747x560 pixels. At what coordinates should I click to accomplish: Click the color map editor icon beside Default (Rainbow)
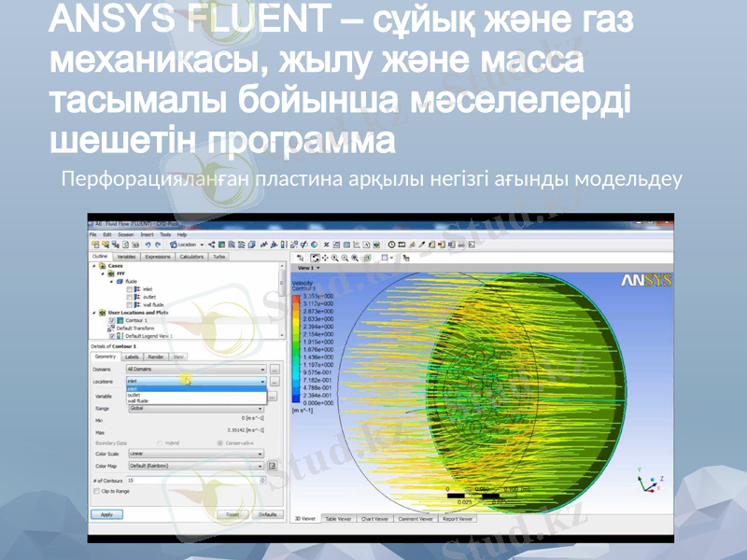click(x=273, y=466)
